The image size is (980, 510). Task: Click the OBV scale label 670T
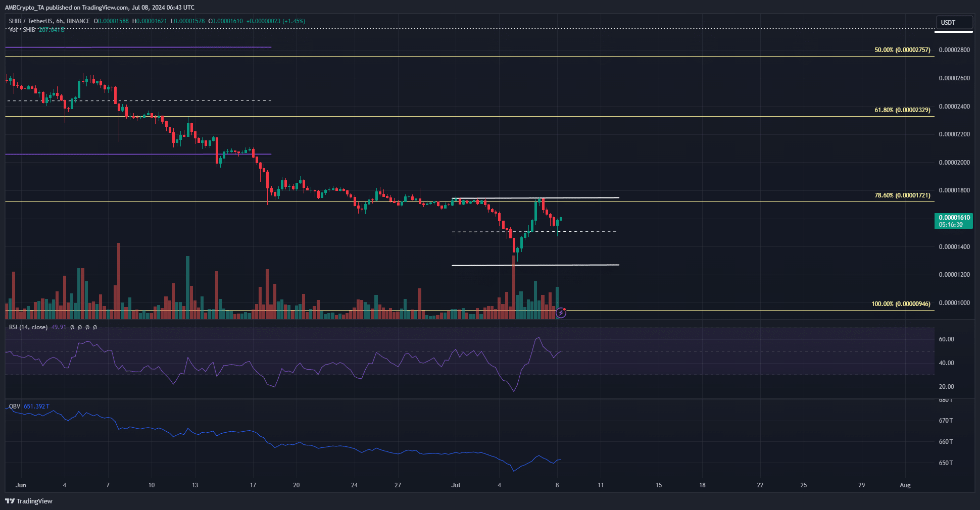pos(946,421)
